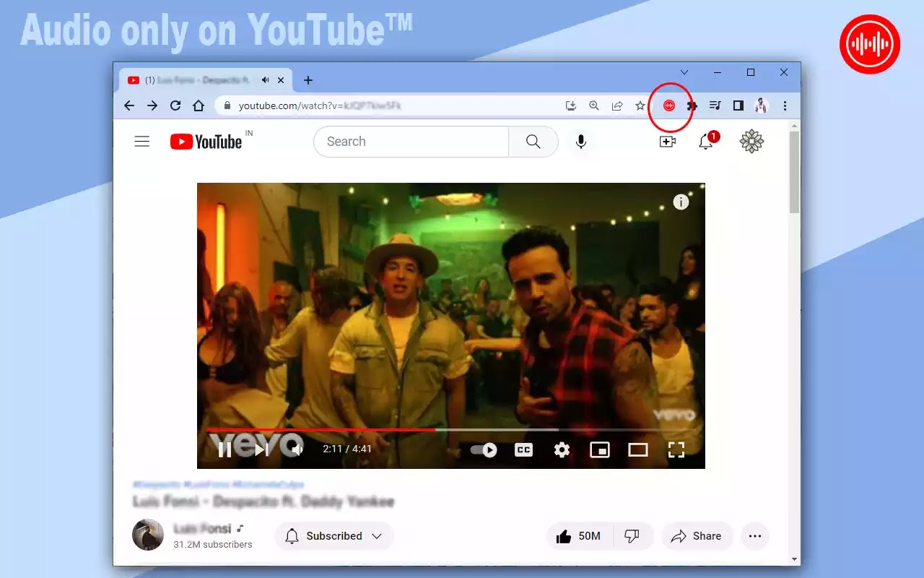This screenshot has width=924, height=578.
Task: Switch to theater mode
Action: coord(638,450)
